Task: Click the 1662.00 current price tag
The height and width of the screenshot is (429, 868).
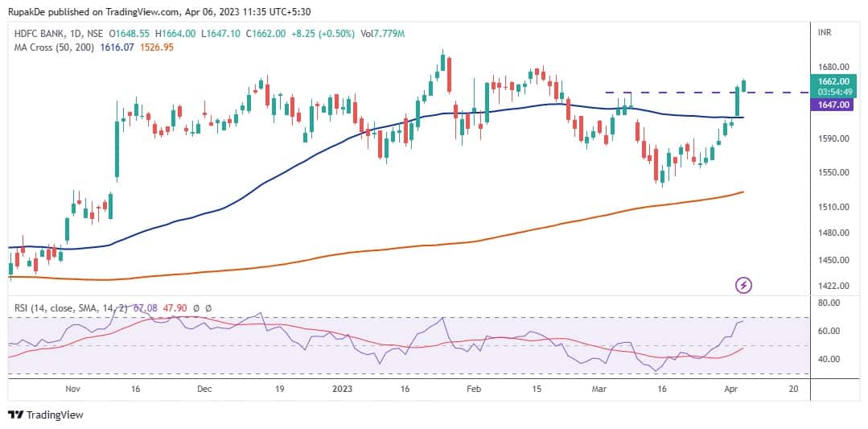Action: pos(832,81)
